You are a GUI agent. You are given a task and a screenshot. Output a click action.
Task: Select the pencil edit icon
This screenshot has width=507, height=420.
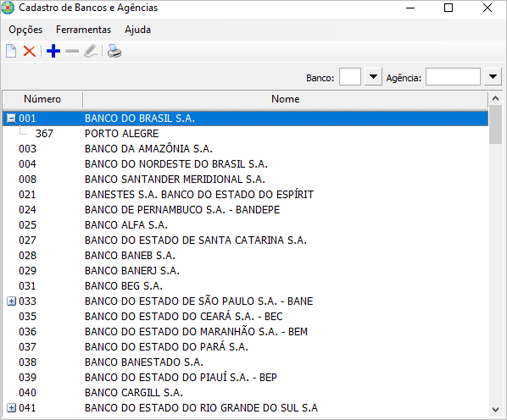coord(90,51)
